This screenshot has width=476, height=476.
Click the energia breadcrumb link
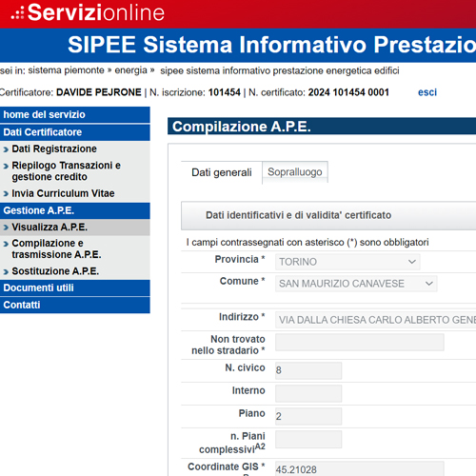tap(130, 70)
